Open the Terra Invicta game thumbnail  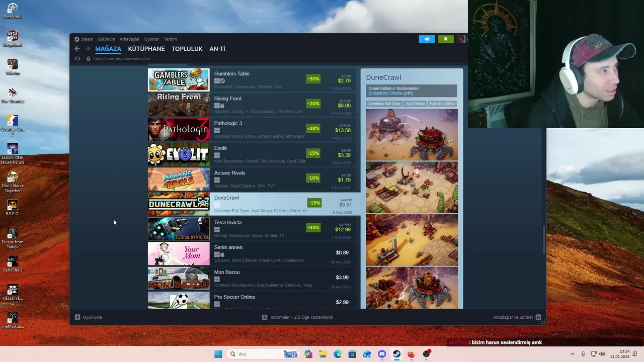pos(179,229)
